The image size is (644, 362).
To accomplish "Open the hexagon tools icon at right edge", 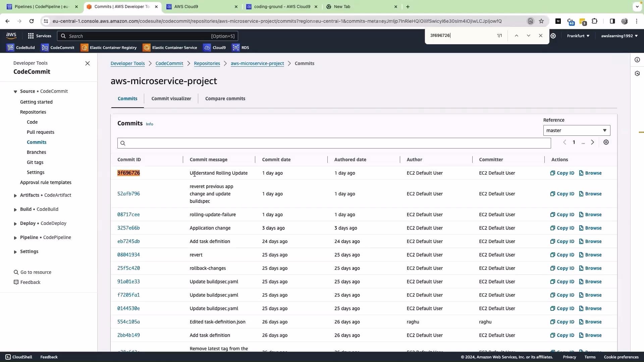I will coord(637,73).
